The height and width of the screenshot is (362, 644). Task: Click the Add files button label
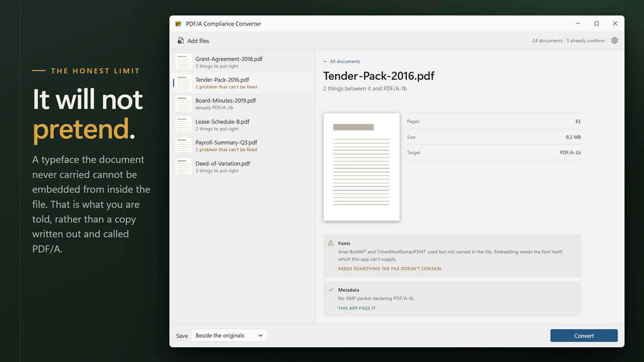(x=198, y=41)
